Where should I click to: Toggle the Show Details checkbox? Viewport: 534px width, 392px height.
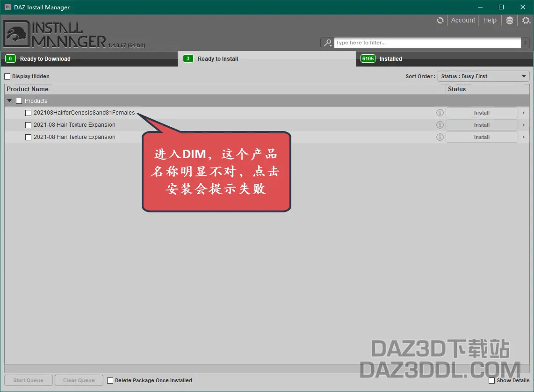492,380
